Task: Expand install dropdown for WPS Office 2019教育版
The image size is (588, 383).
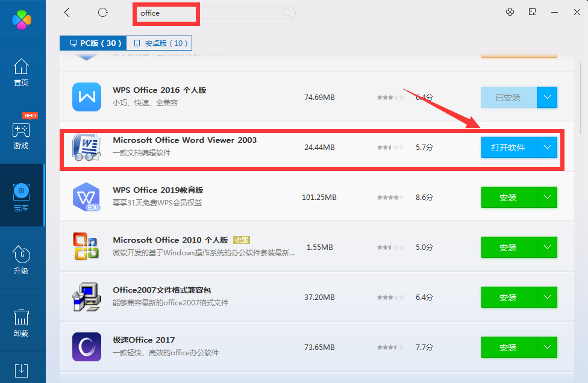Action: pos(547,197)
